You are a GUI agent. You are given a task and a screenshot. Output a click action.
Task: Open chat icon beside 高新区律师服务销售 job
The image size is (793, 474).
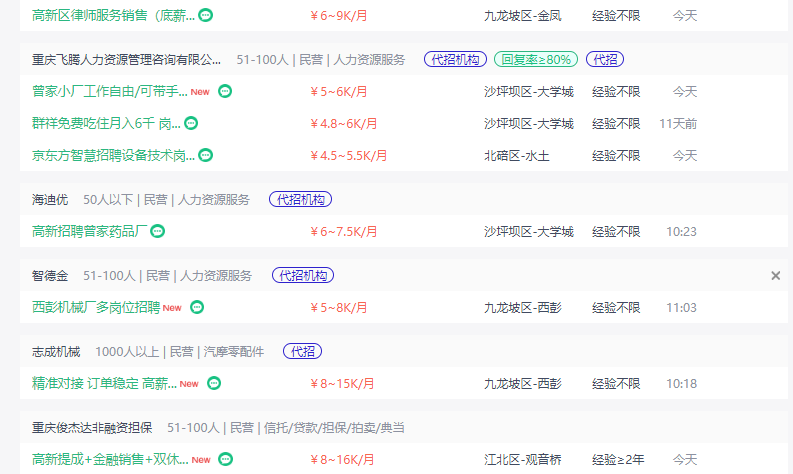(x=205, y=15)
